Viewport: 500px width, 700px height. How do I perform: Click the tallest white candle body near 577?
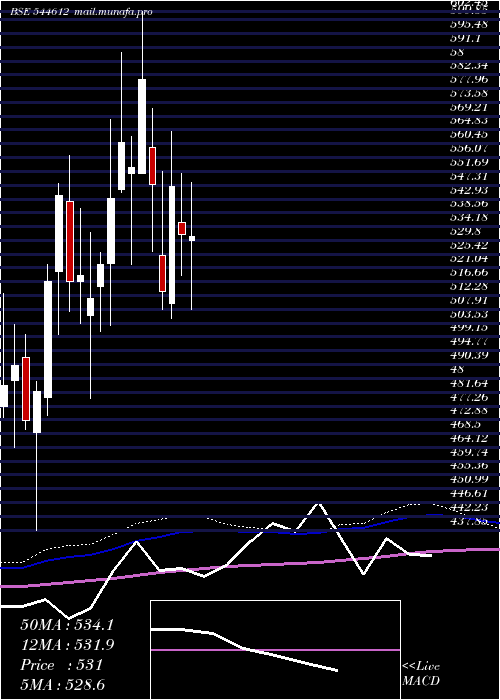point(142,126)
